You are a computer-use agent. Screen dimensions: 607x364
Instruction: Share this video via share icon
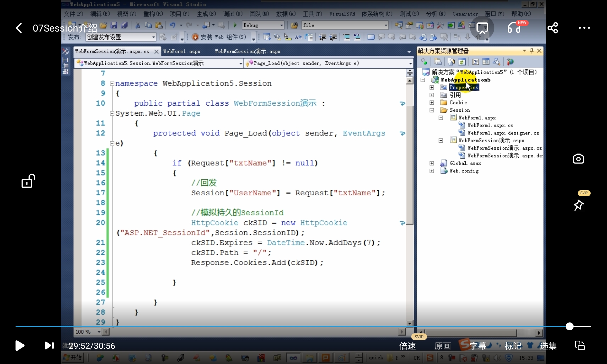[x=553, y=28]
